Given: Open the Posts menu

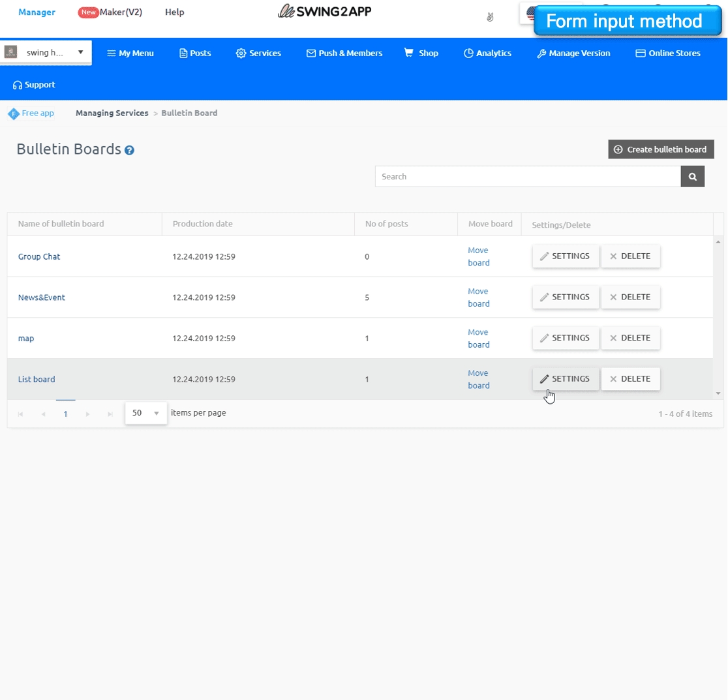Looking at the screenshot, I should 195,53.
